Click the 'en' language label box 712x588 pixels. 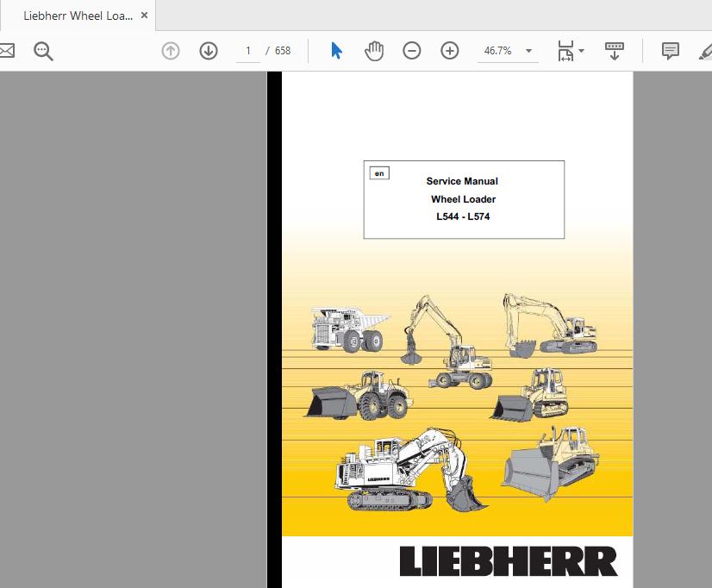point(379,173)
